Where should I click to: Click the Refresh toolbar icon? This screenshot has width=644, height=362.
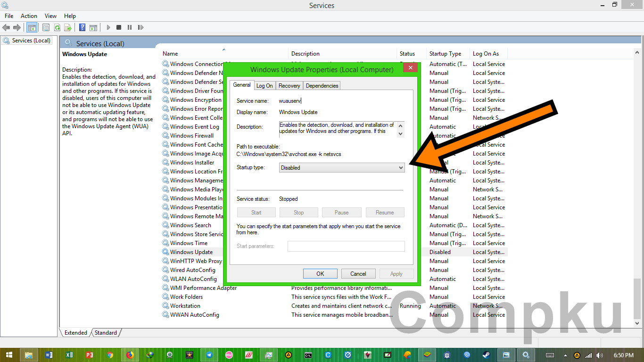[57, 28]
